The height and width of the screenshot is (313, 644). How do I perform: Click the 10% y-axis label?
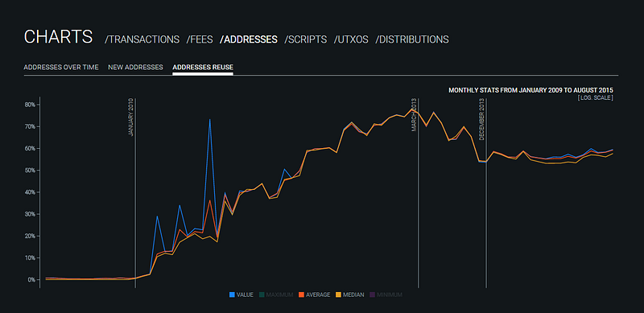pos(30,258)
